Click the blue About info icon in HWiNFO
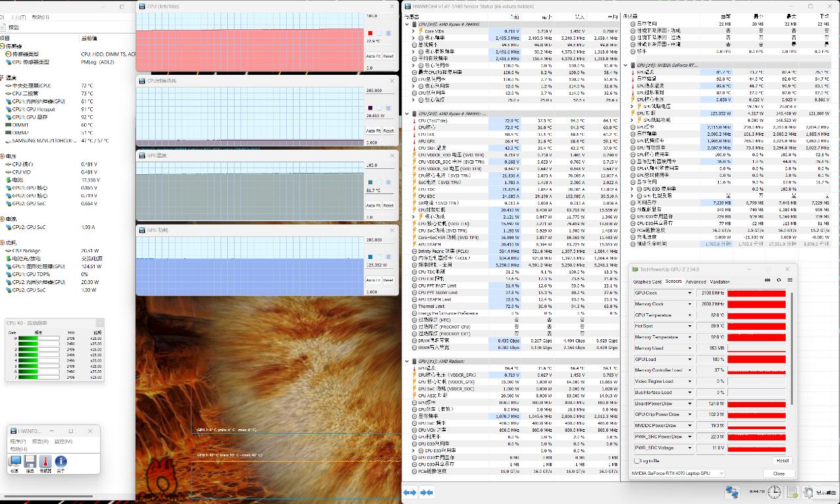The width and height of the screenshot is (840, 504). (61, 462)
